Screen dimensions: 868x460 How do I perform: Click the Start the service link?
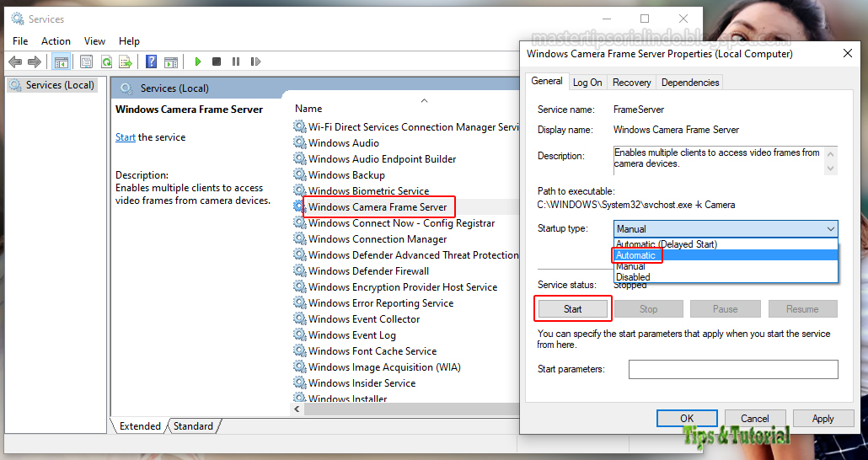click(x=126, y=137)
